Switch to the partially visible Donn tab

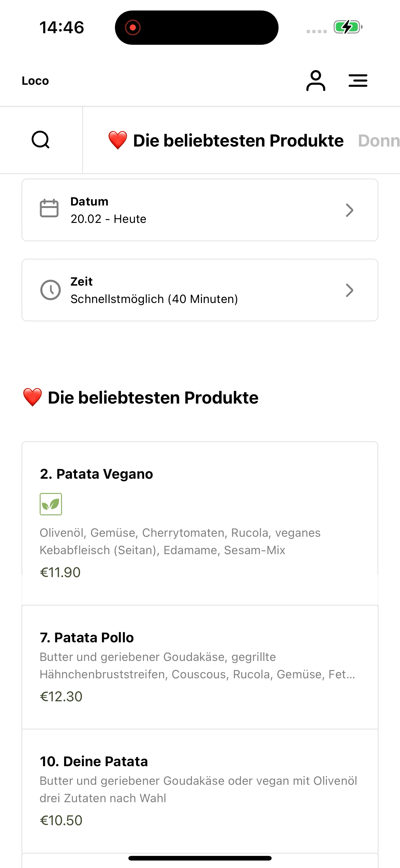379,141
